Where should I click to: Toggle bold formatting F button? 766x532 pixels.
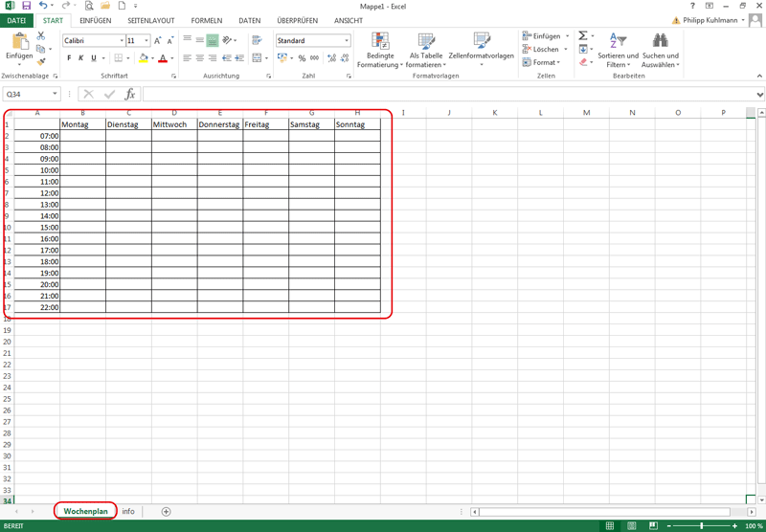pyautogui.click(x=69, y=58)
